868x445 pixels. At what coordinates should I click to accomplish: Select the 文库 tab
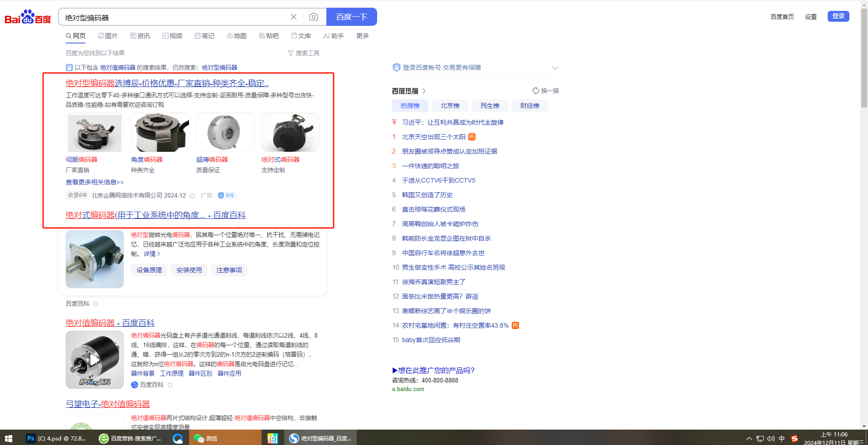pos(301,36)
